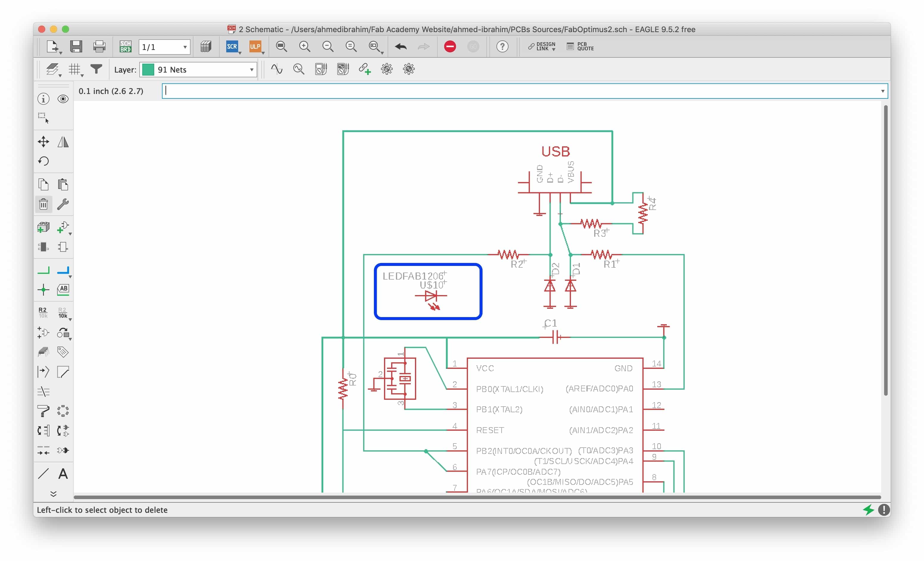This screenshot has width=924, height=561.
Task: Select the rotate component tool
Action: [x=44, y=162]
